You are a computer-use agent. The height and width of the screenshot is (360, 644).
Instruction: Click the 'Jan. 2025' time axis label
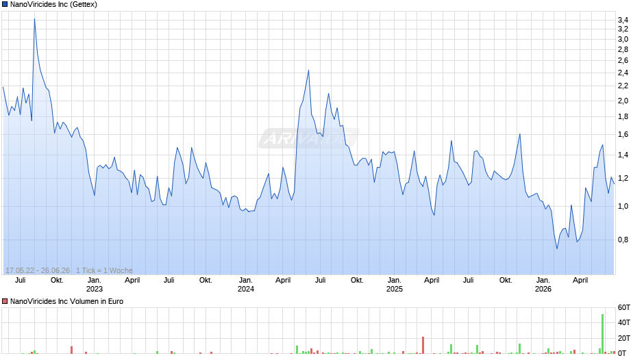tap(395, 285)
